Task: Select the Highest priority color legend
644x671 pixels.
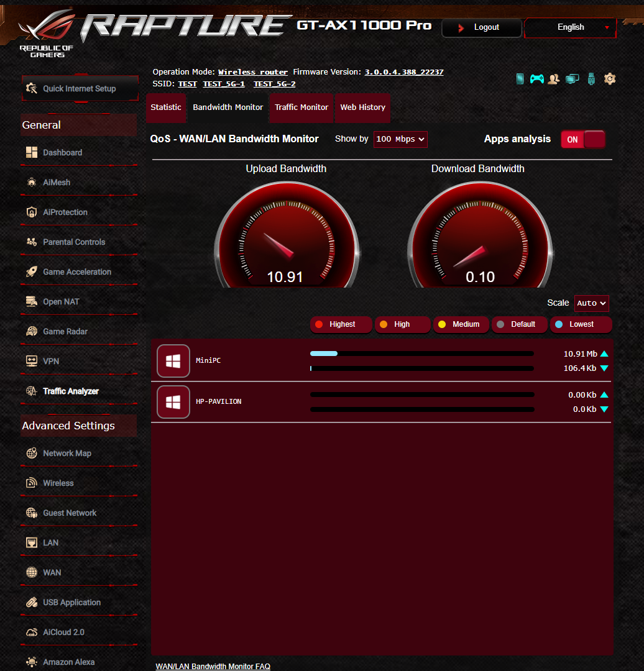Action: point(341,324)
